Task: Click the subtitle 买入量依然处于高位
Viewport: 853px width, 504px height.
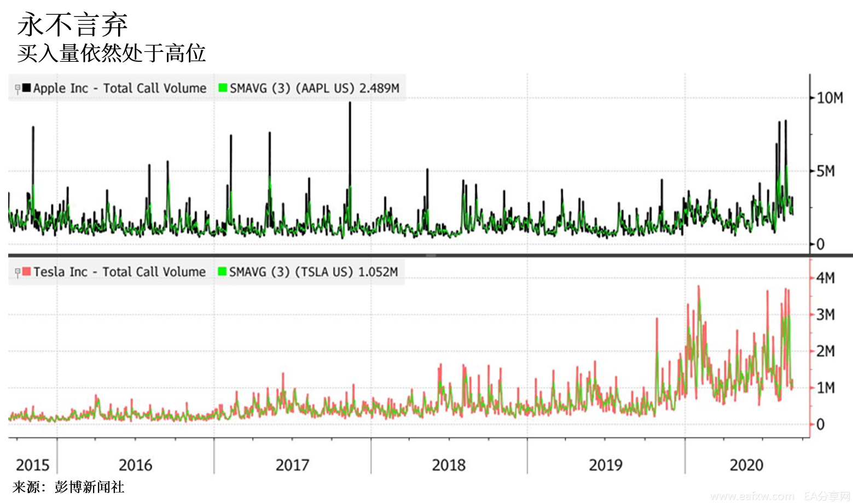Action: (x=111, y=54)
